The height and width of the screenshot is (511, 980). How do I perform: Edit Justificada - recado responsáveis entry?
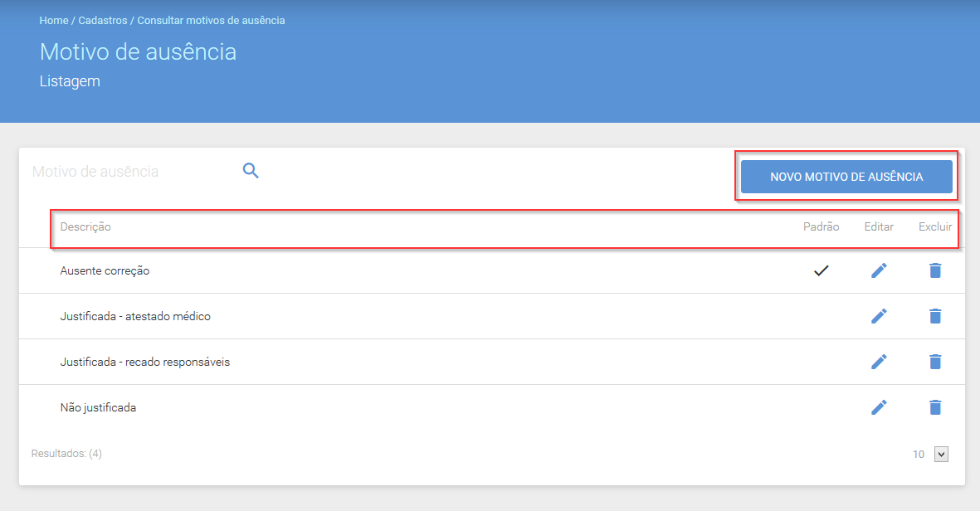pos(879,362)
